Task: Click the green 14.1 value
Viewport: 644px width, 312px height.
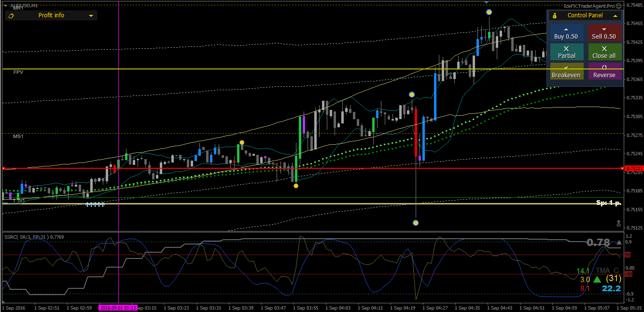Action: [583, 271]
